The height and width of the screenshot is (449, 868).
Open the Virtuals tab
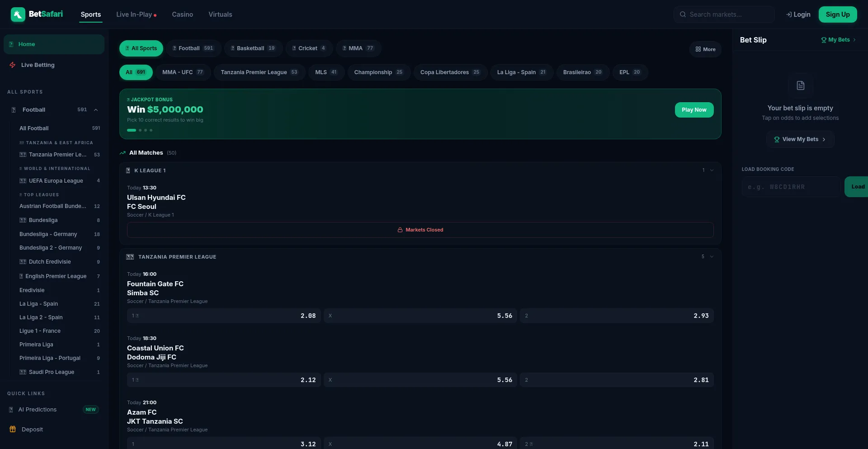[220, 14]
